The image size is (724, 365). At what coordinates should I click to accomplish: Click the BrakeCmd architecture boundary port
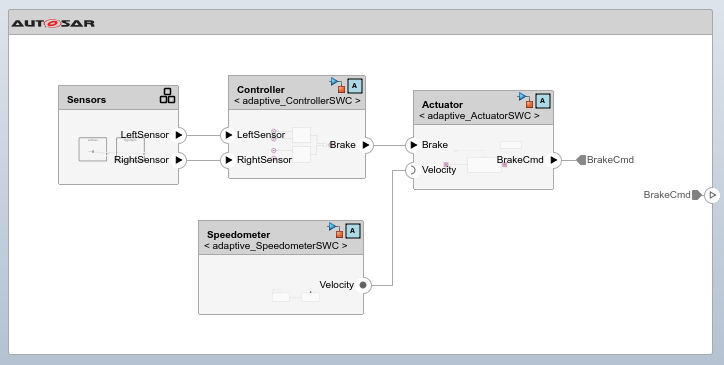712,195
